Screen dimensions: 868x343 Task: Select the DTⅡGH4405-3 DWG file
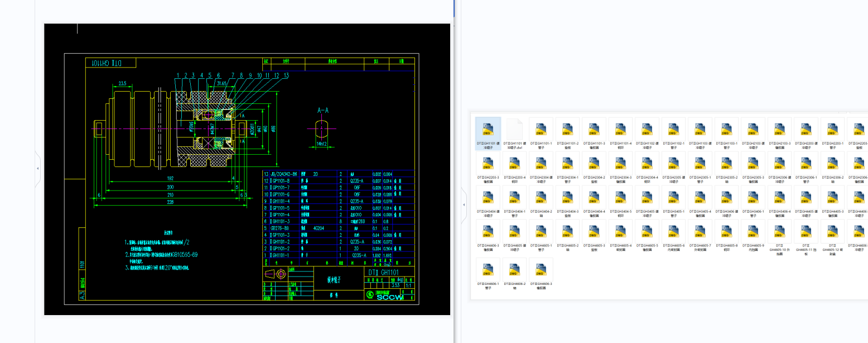pyautogui.click(x=833, y=202)
